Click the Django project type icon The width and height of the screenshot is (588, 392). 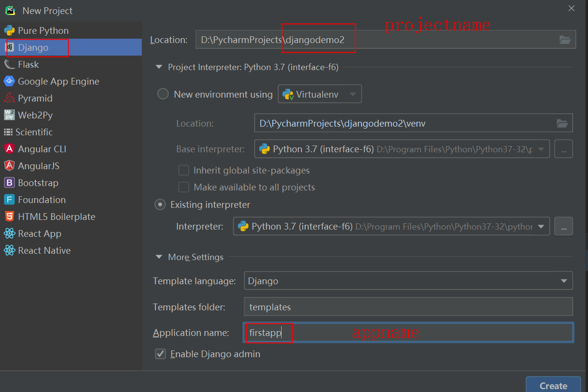9,47
